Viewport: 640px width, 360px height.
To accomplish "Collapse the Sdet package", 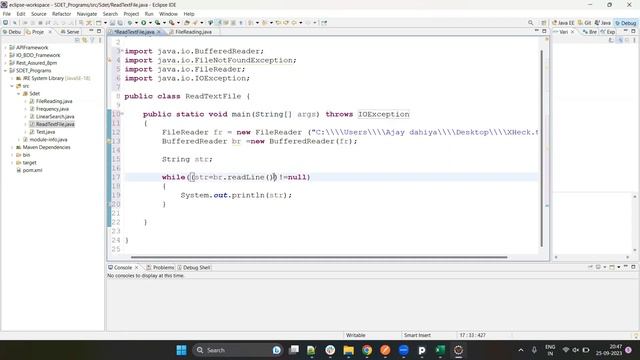I will click(x=19, y=94).
